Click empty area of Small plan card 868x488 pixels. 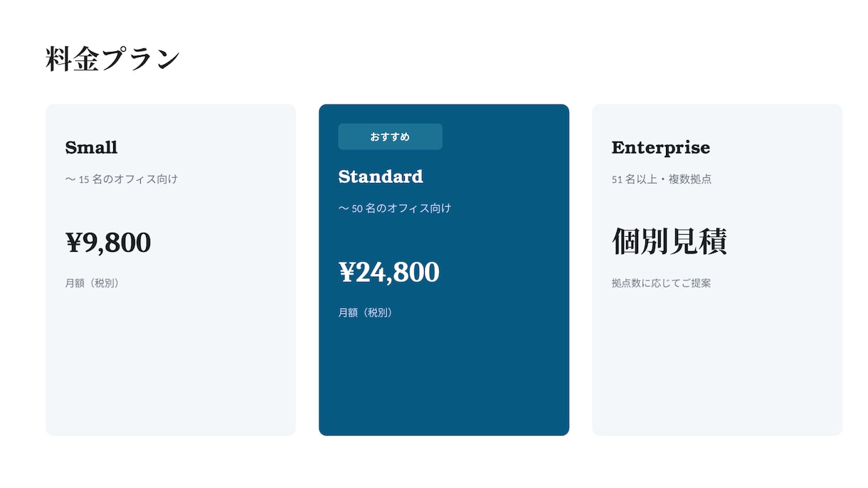coord(171,363)
